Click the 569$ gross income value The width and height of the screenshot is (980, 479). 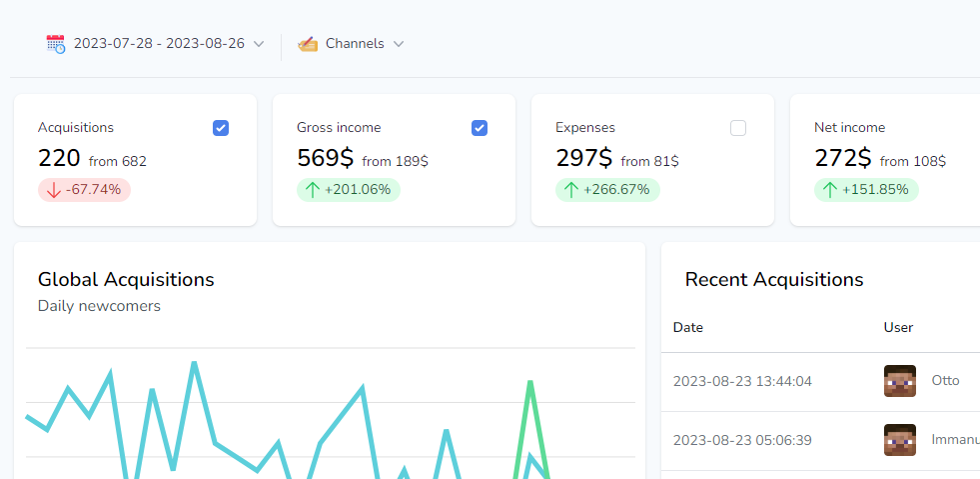[325, 158]
